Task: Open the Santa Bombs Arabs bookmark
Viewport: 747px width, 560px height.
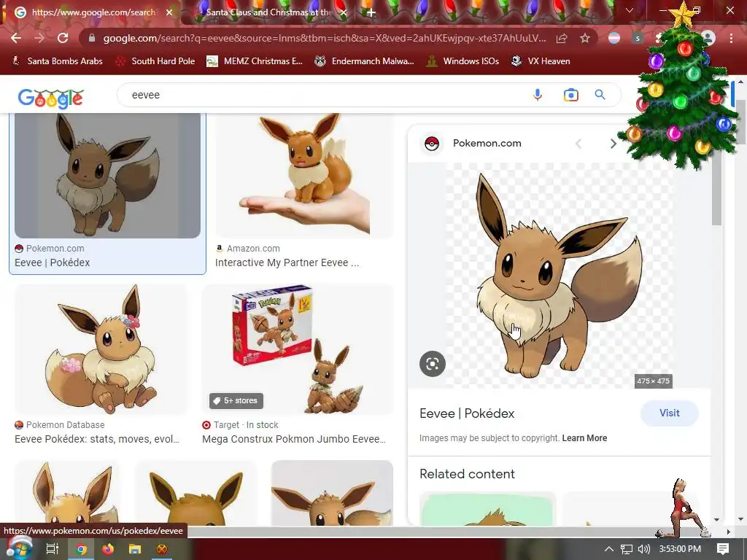Action: tap(57, 61)
